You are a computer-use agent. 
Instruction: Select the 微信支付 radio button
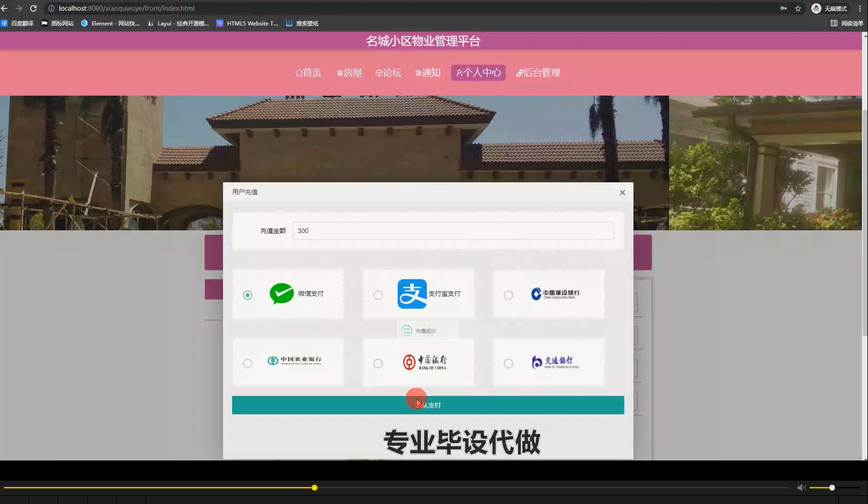(x=247, y=294)
